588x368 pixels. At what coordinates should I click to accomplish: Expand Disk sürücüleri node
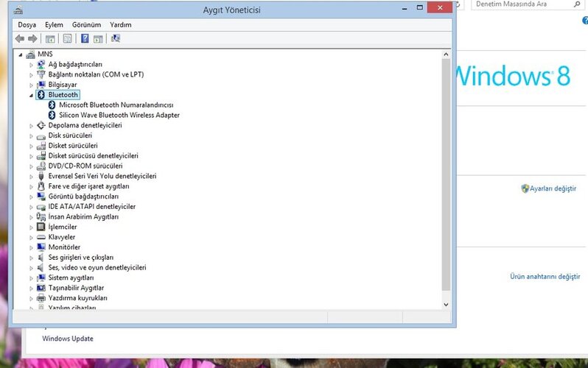(x=31, y=136)
